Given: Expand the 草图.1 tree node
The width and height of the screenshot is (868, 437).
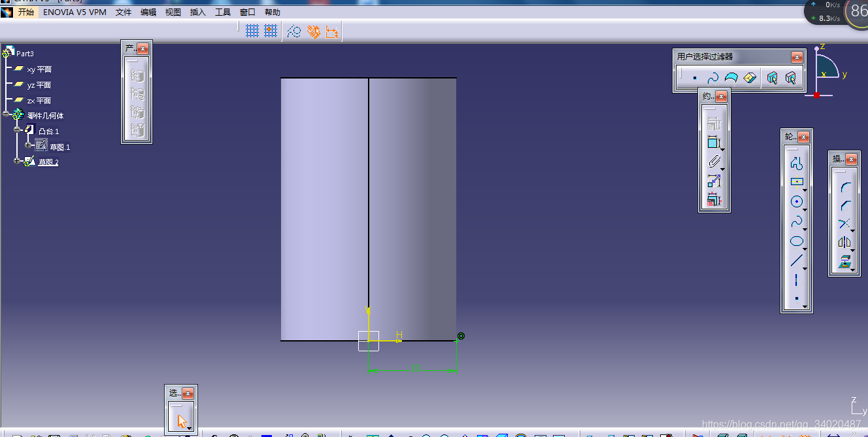Looking at the screenshot, I should [x=28, y=146].
